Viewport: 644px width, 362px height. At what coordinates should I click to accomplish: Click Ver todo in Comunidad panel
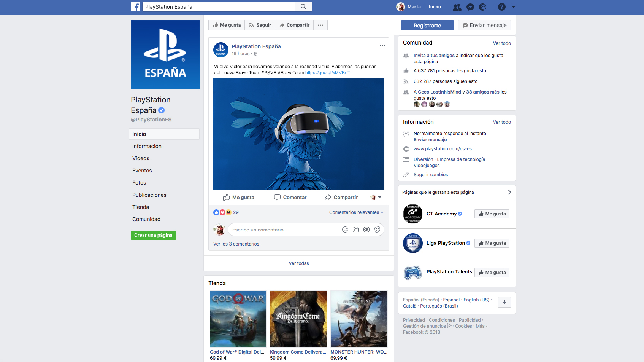click(x=502, y=43)
